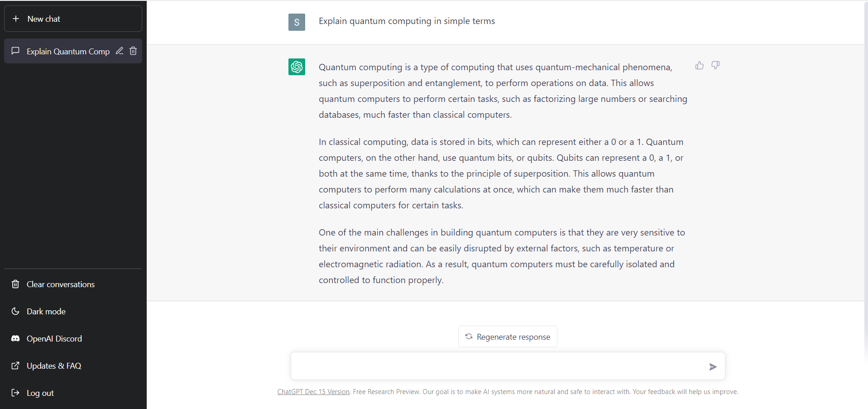Viewport: 868px width, 409px height.
Task: Click the user avatar beside the prompt
Action: click(297, 22)
